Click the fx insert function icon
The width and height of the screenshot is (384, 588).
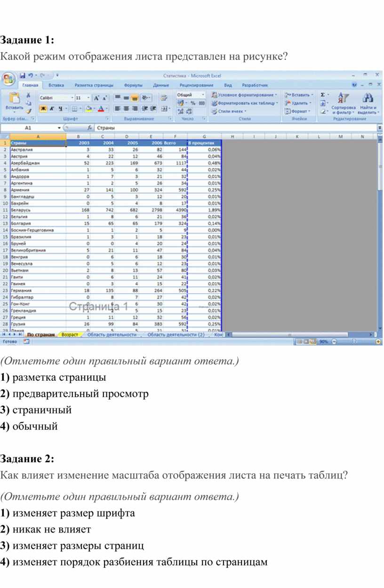(x=90, y=128)
